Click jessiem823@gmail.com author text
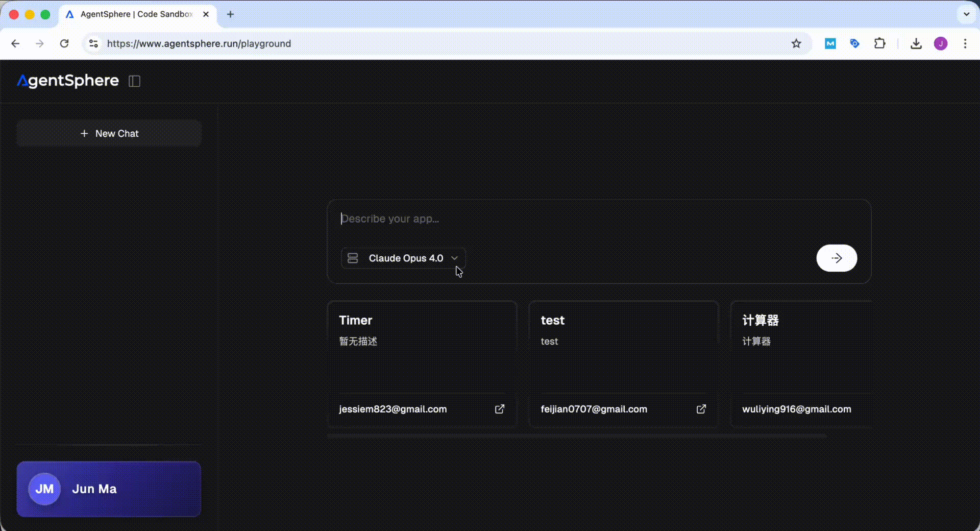Image resolution: width=980 pixels, height=531 pixels. pyautogui.click(x=393, y=409)
